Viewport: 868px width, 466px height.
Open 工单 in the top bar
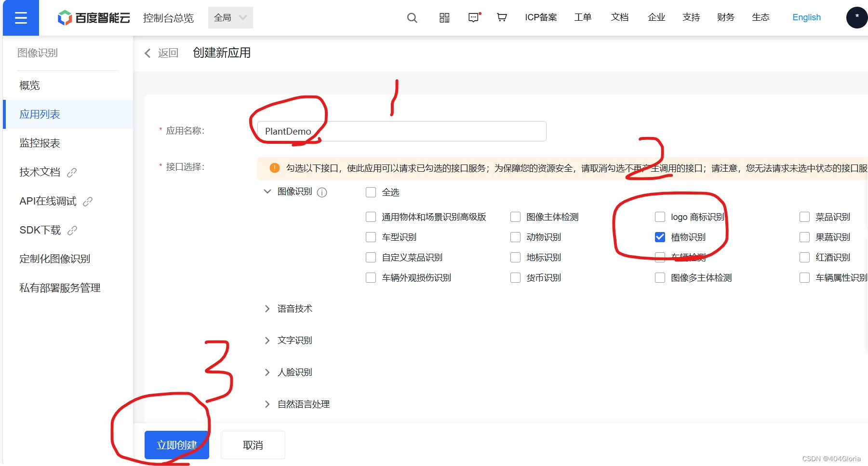click(x=583, y=17)
